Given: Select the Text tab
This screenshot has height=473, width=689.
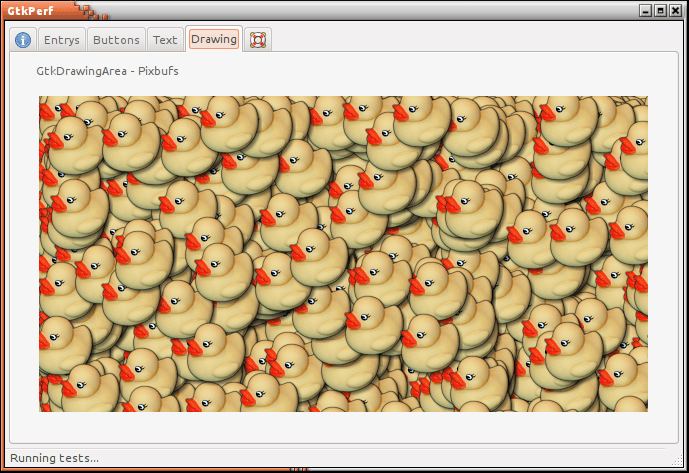Looking at the screenshot, I should 165,40.
